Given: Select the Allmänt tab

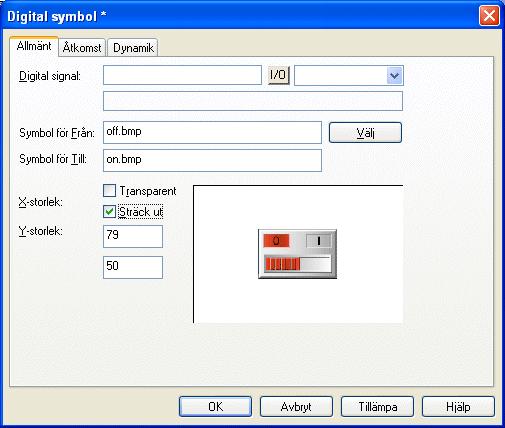Looking at the screenshot, I should click(34, 46).
